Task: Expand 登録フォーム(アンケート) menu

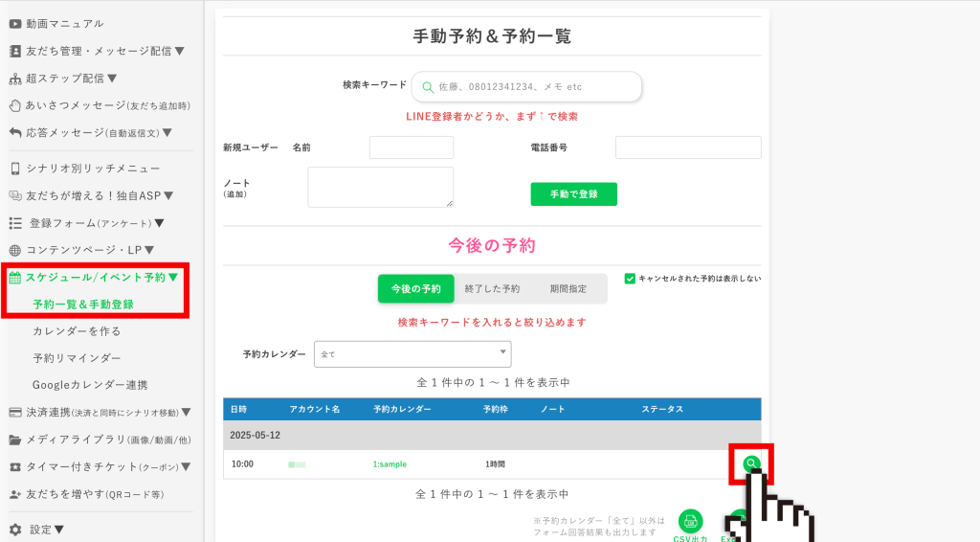Action: 97,223
